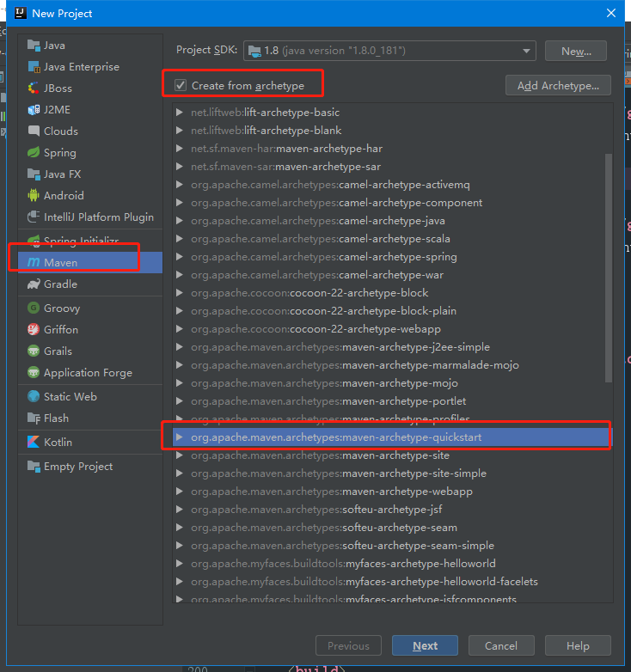Screen dimensions: 631x672
Task: Expand camel-archetype-activemq arrow
Action: (180, 184)
